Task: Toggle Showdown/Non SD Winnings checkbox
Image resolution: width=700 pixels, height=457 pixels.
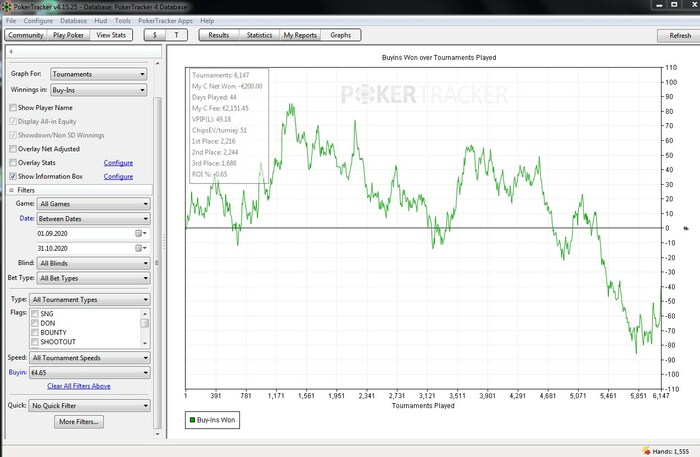Action: (x=13, y=135)
